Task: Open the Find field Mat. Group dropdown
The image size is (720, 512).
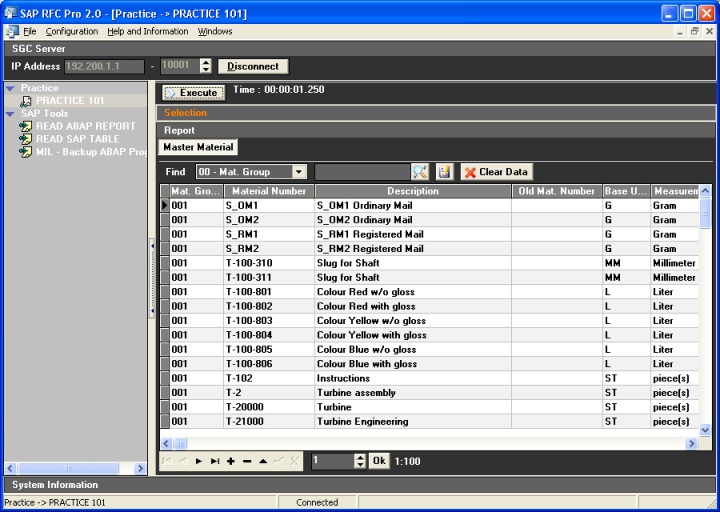Action: click(299, 172)
